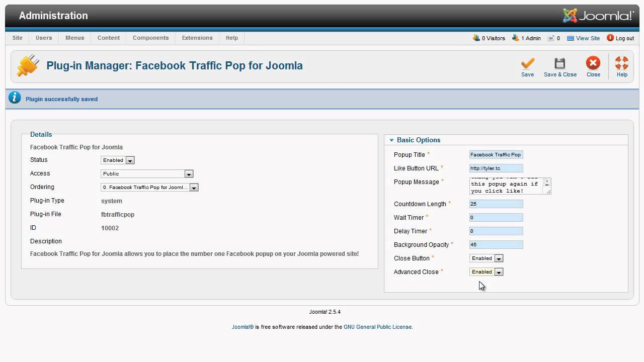This screenshot has width=644, height=362.
Task: Click the Save & Close disk icon
Action: coord(560,63)
